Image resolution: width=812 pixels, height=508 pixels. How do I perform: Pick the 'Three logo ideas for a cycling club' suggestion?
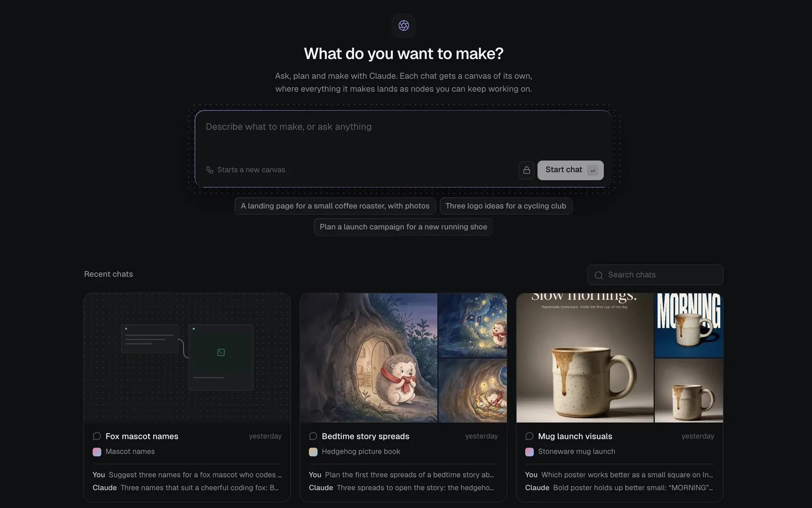505,206
